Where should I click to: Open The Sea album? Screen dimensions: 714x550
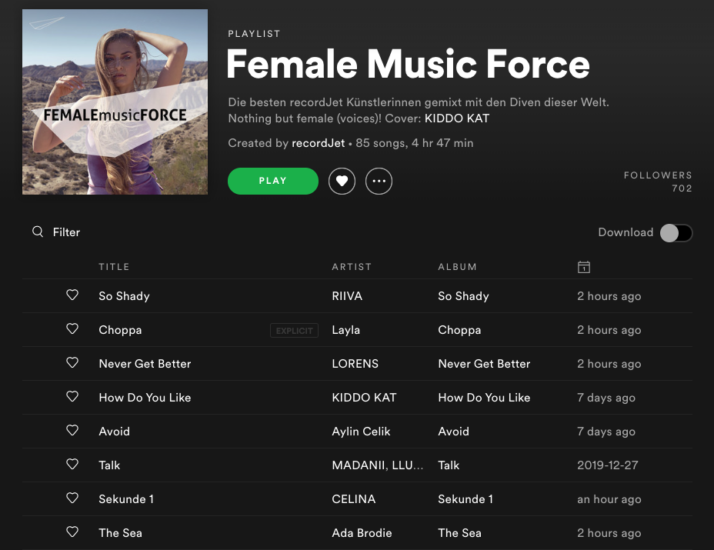tap(459, 533)
